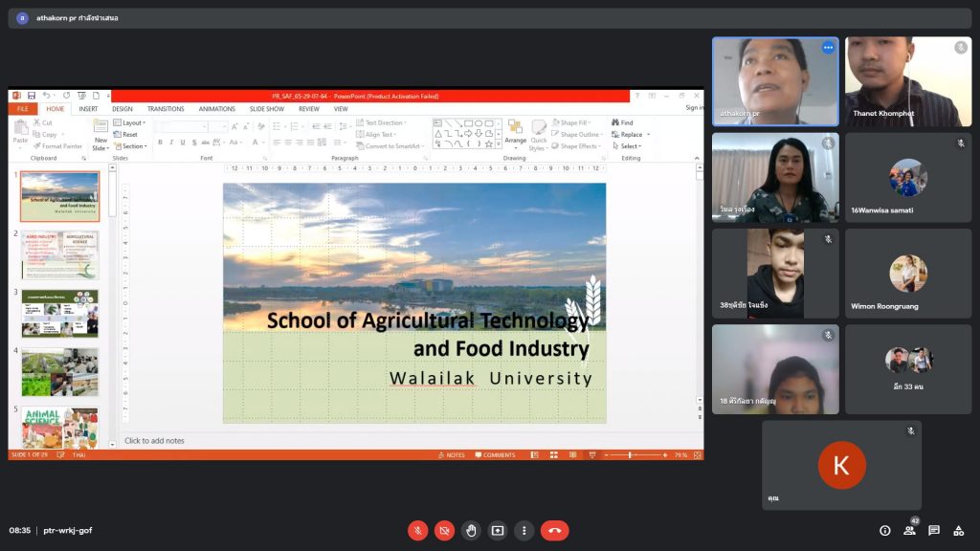Screen dimensions: 980x551
Task: Show the participants list (42 people)
Action: pos(909,530)
